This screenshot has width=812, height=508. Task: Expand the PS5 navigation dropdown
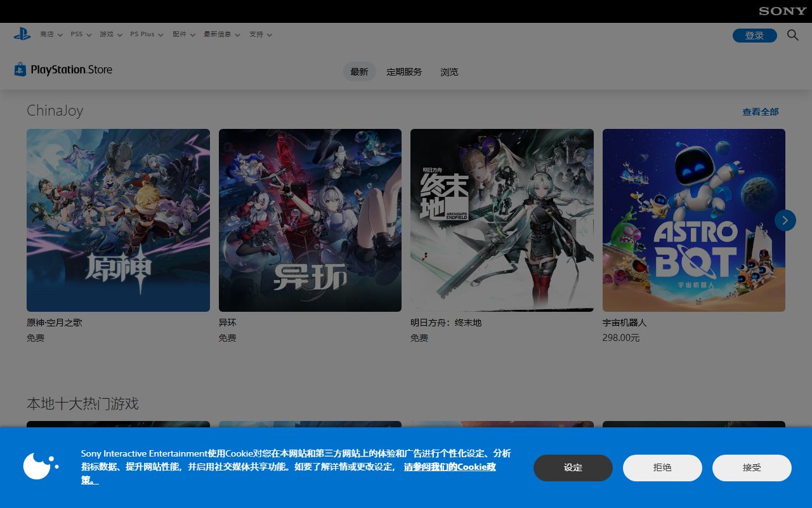click(81, 34)
